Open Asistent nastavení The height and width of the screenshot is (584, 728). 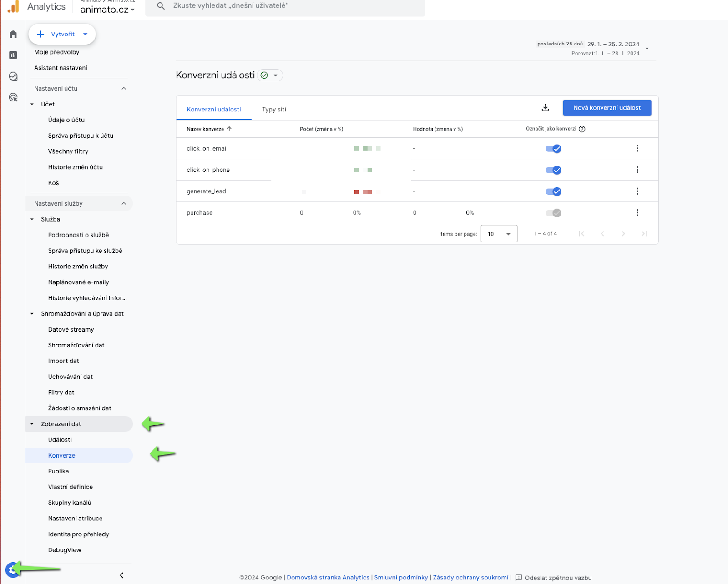tap(61, 68)
